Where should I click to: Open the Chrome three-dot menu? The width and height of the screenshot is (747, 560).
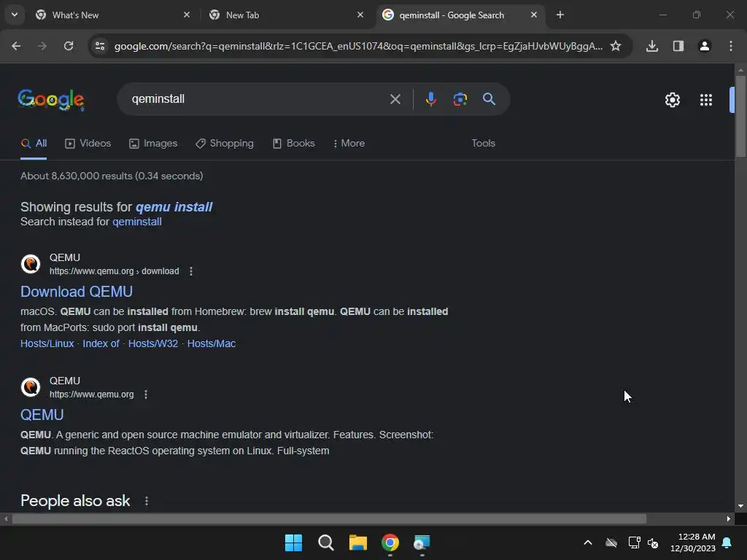(731, 46)
